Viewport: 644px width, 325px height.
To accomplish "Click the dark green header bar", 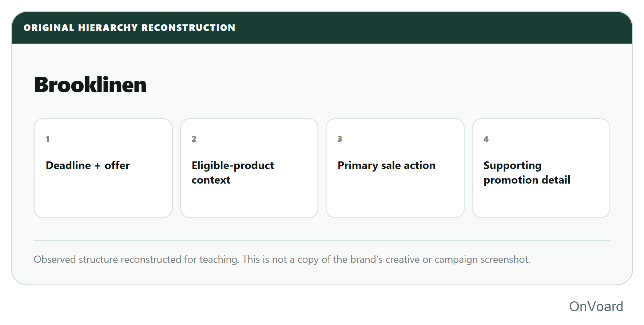I will coord(322,28).
